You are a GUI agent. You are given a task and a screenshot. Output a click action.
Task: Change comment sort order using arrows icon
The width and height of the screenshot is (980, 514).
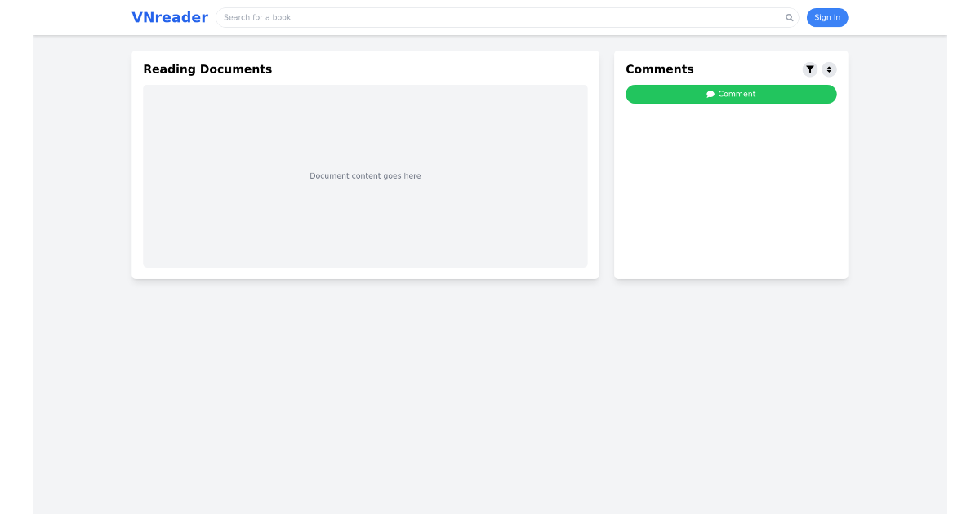830,69
